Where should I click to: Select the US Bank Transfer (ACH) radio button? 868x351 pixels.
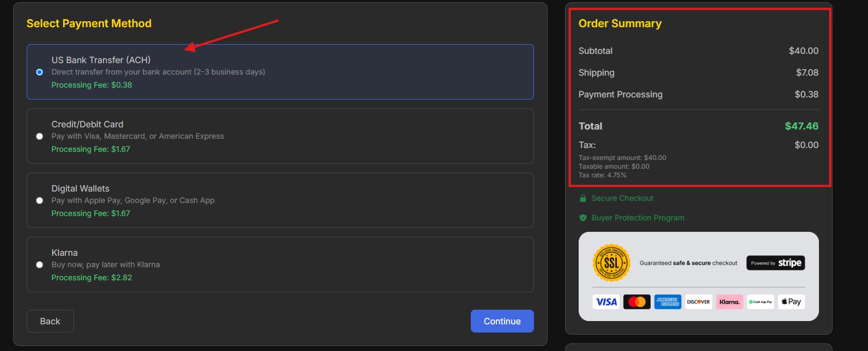tap(39, 72)
